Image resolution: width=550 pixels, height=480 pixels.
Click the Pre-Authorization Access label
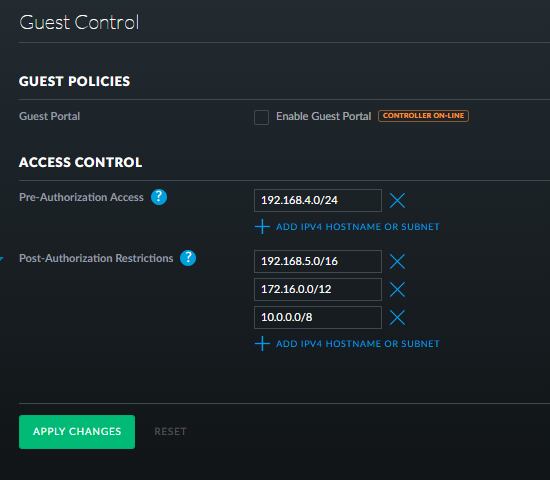81,197
